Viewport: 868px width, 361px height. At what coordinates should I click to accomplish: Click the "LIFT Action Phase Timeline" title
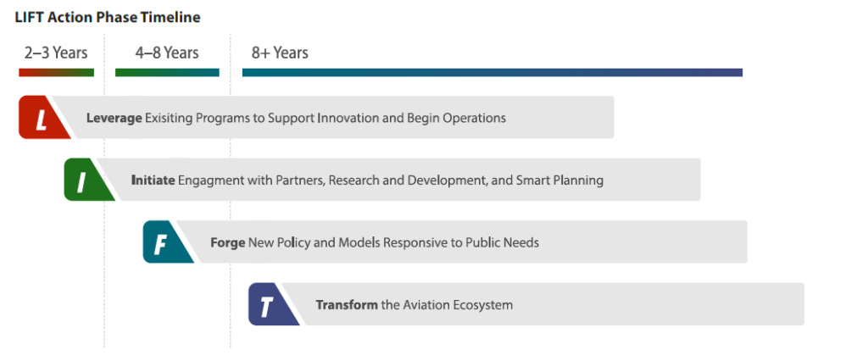108,16
